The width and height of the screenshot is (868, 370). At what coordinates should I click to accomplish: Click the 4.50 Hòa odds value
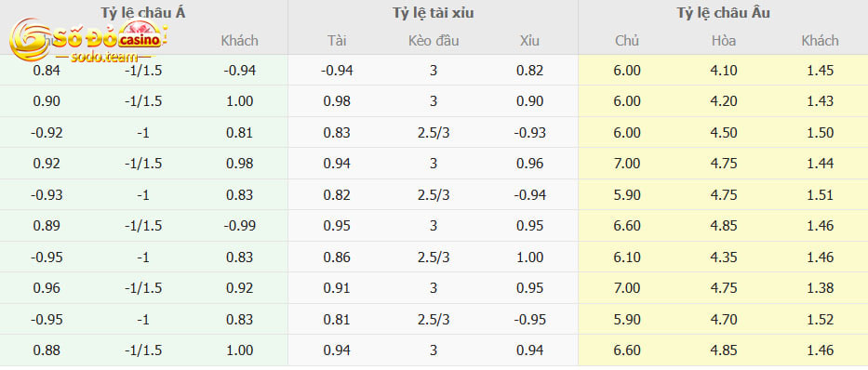click(724, 133)
